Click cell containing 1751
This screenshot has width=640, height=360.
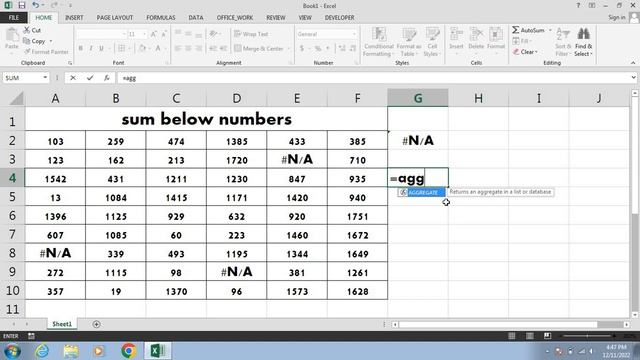coord(358,216)
